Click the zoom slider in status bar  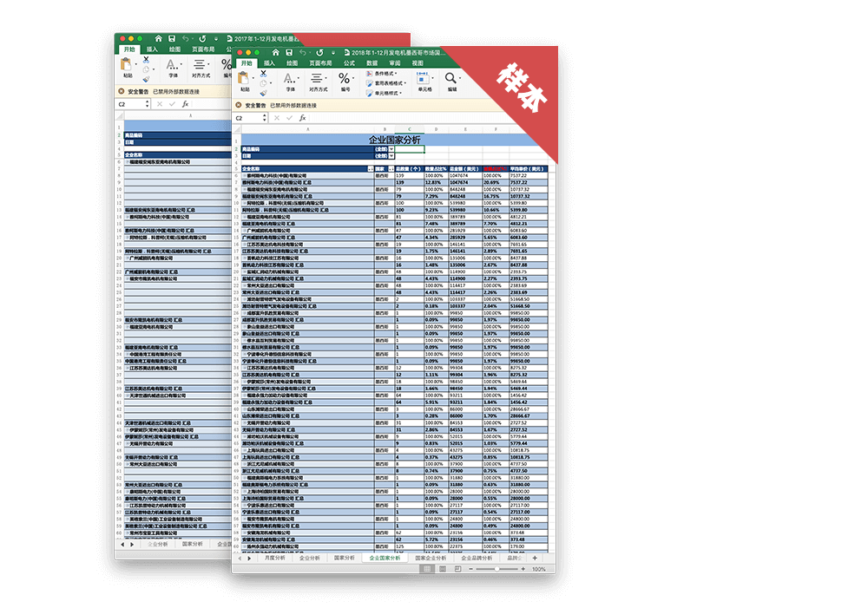point(497,569)
